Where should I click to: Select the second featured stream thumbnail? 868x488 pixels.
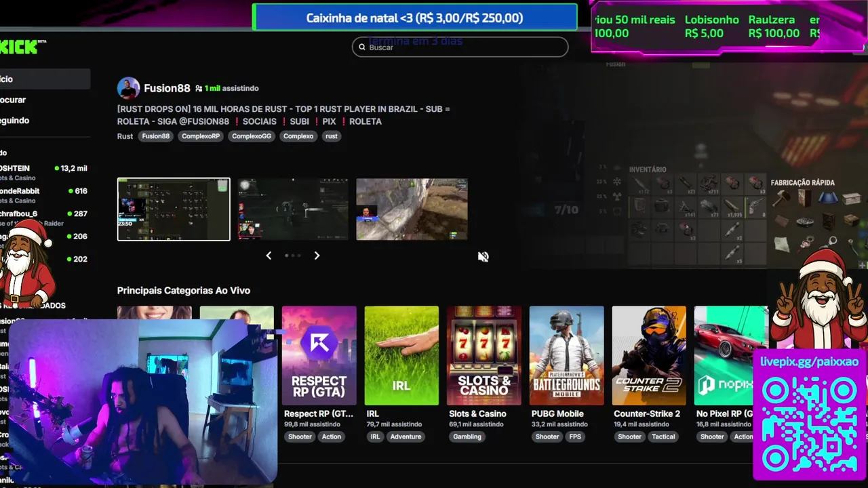(x=293, y=209)
